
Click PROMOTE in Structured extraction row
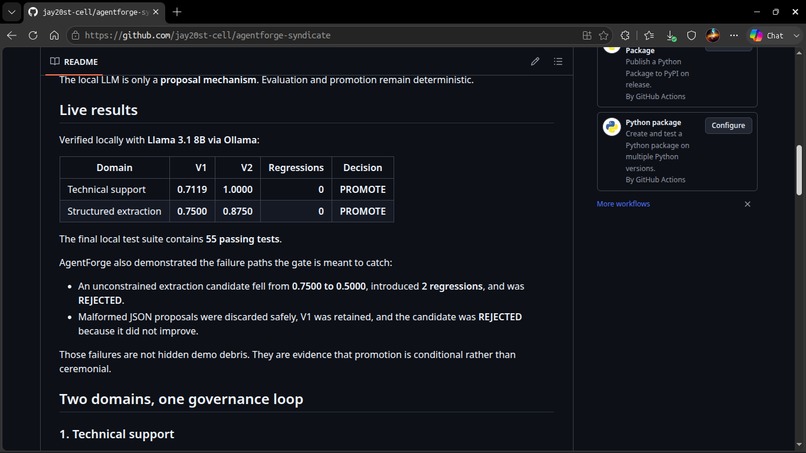pos(362,211)
